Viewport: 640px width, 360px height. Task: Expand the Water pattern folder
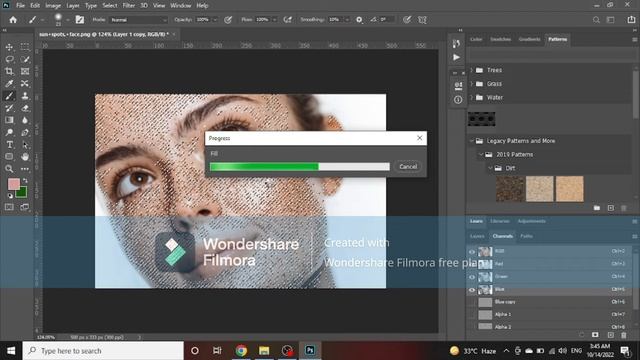[471, 98]
